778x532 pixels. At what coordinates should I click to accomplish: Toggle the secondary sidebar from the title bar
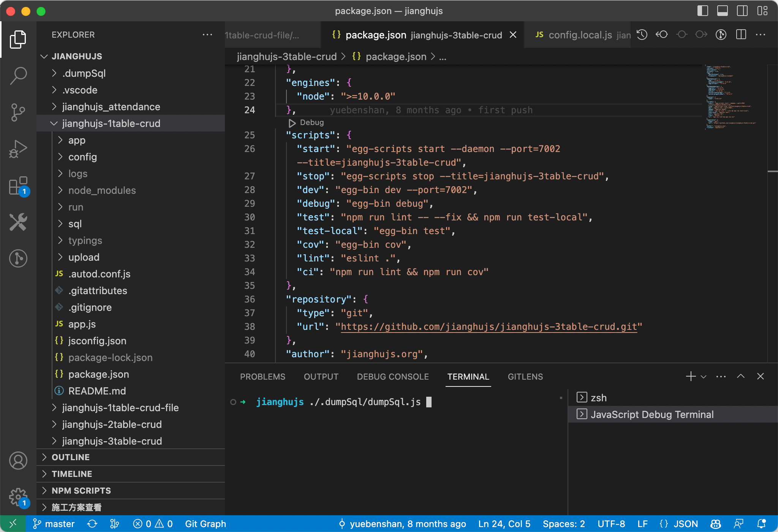coord(741,11)
